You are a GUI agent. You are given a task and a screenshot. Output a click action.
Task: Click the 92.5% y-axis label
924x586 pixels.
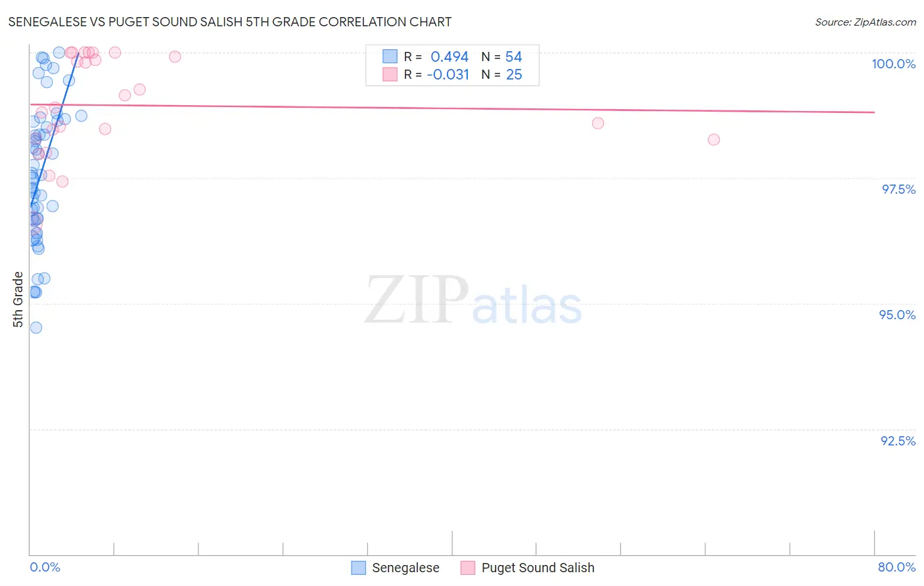[x=898, y=441]
